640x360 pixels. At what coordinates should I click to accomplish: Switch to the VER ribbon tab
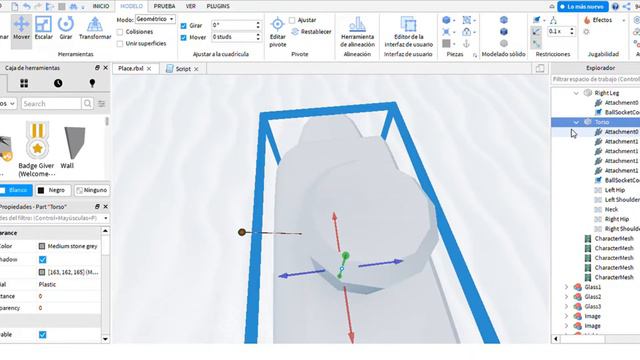click(x=191, y=6)
